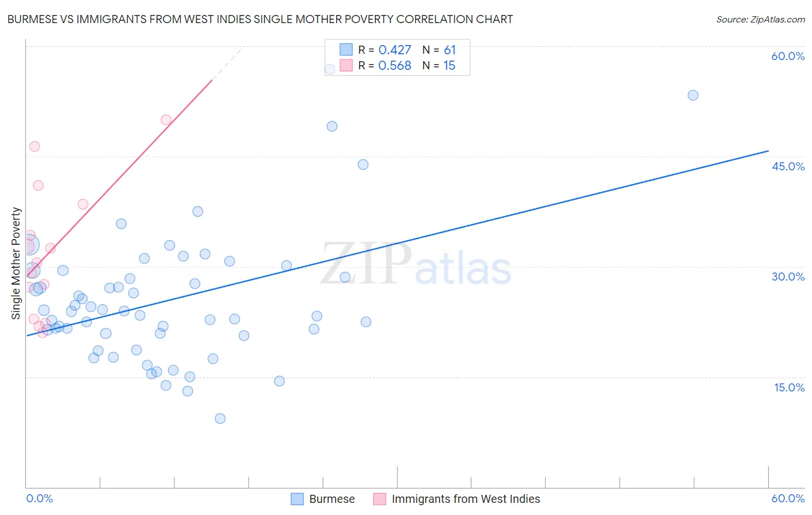
Task: Click the ZIPatlas watermark in the chart center
Action: point(416,264)
